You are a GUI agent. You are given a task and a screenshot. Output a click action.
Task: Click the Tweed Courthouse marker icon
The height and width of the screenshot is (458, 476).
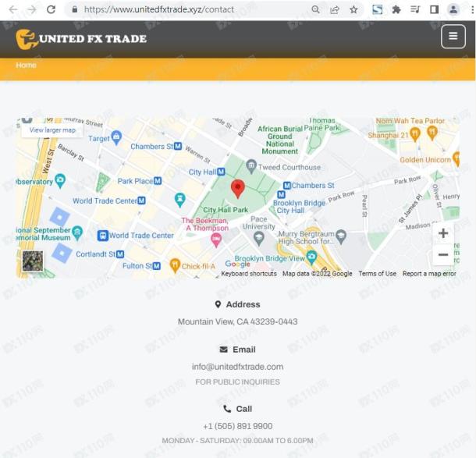point(251,166)
